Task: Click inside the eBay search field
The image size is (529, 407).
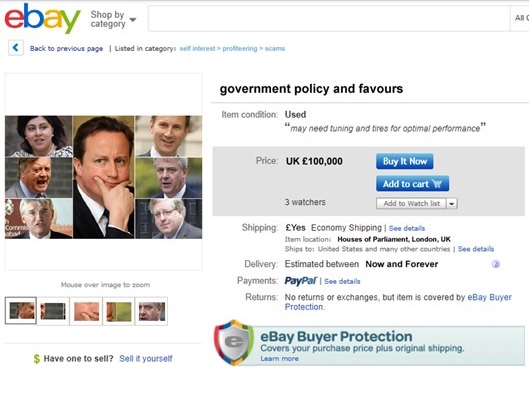Action: 329,19
